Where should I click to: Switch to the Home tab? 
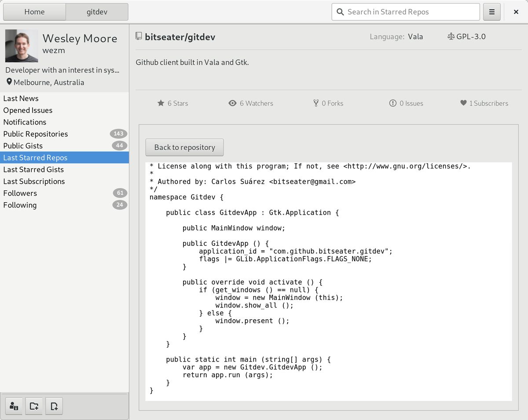click(x=34, y=12)
